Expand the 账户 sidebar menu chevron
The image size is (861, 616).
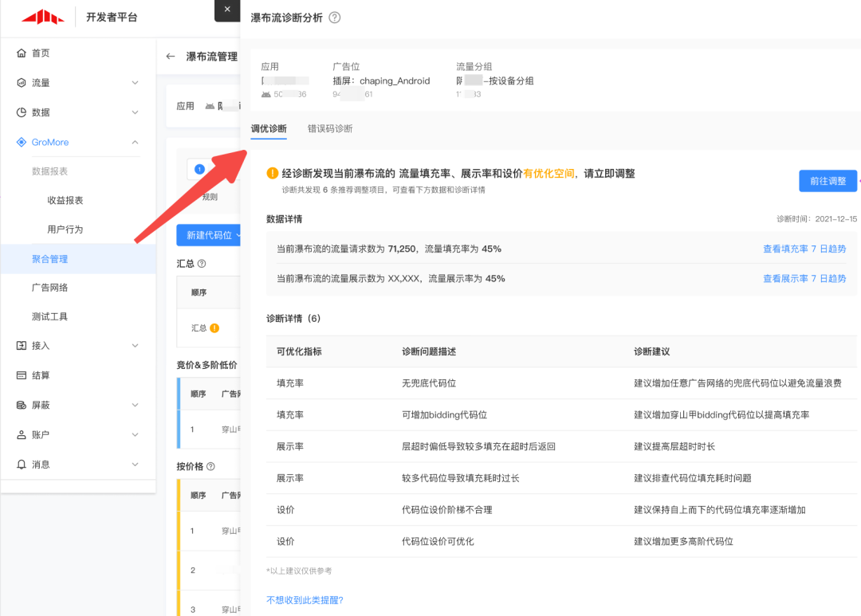135,435
